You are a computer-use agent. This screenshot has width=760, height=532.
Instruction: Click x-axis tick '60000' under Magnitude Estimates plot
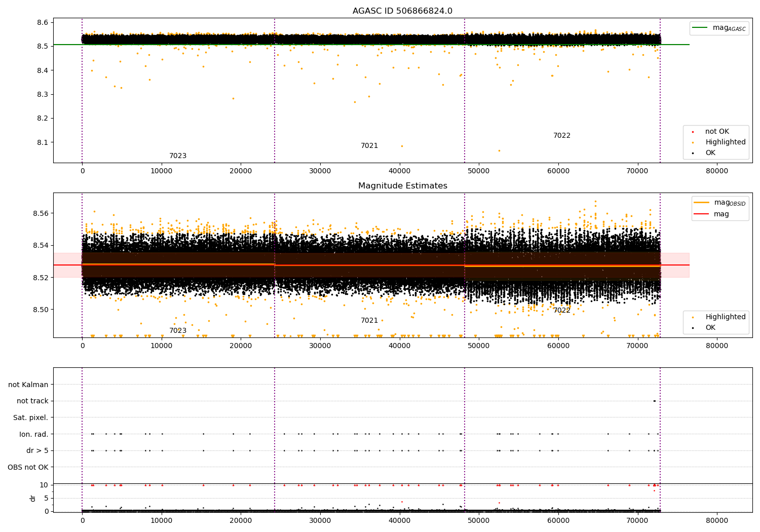click(558, 346)
